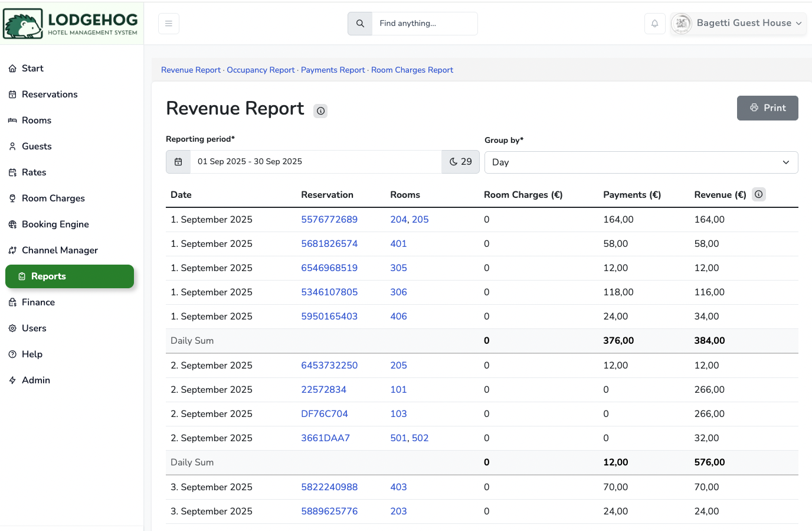
Task: Click the info icon beside Revenue Report title
Action: click(320, 111)
